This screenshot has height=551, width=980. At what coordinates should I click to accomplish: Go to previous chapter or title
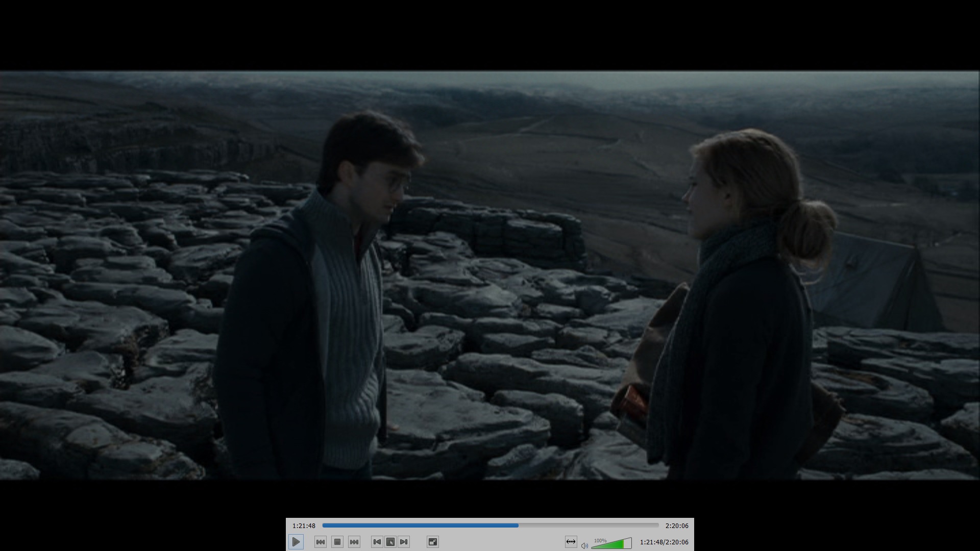pyautogui.click(x=377, y=542)
